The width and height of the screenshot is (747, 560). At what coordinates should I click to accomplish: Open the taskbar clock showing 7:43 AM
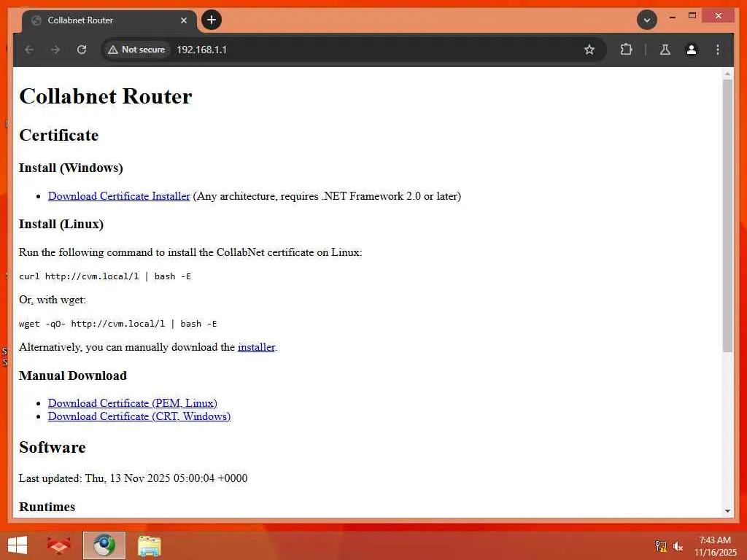(715, 546)
